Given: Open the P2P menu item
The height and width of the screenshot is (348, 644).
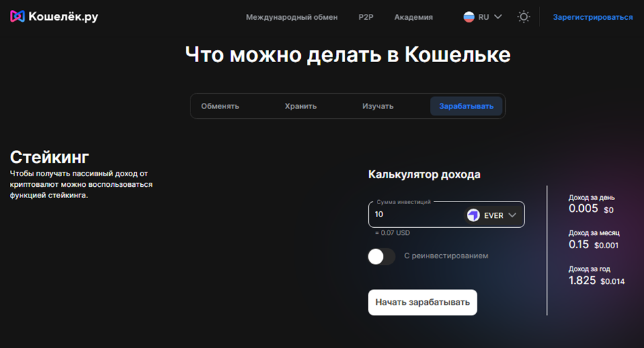Looking at the screenshot, I should coord(366,17).
